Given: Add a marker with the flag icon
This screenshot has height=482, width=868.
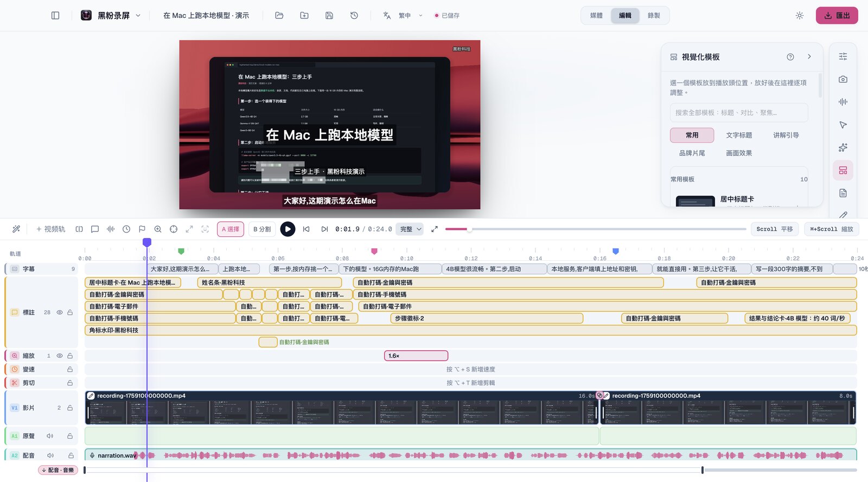Looking at the screenshot, I should tap(142, 229).
